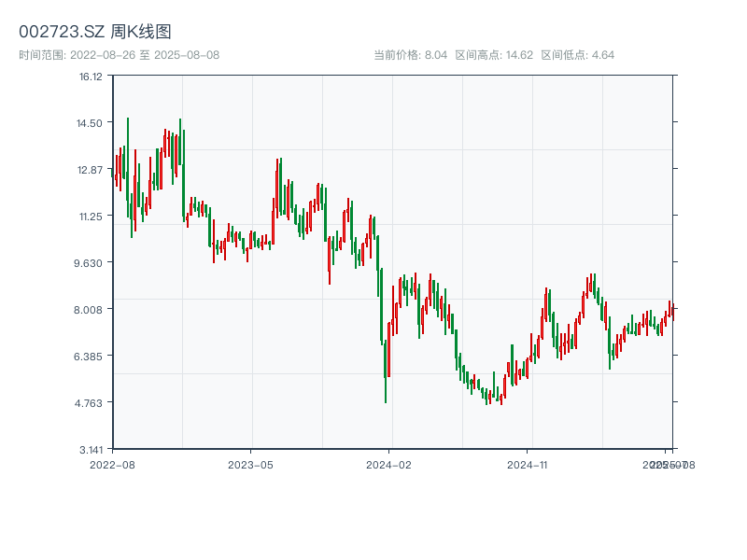Select the 12.87 price axis label
The width and height of the screenshot is (747, 560).
coord(91,170)
